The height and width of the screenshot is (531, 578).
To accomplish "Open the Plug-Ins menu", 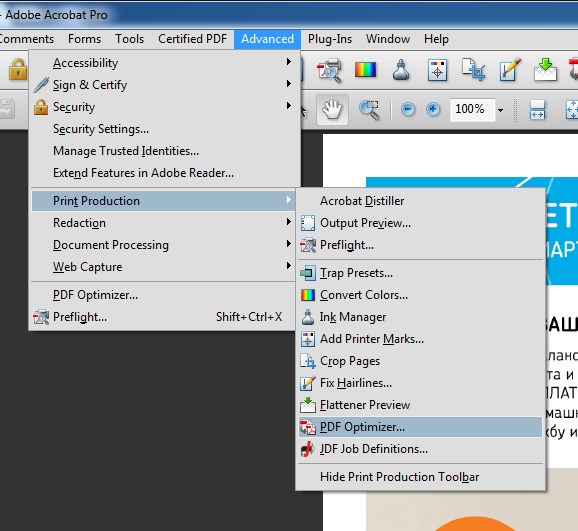I will click(x=330, y=39).
